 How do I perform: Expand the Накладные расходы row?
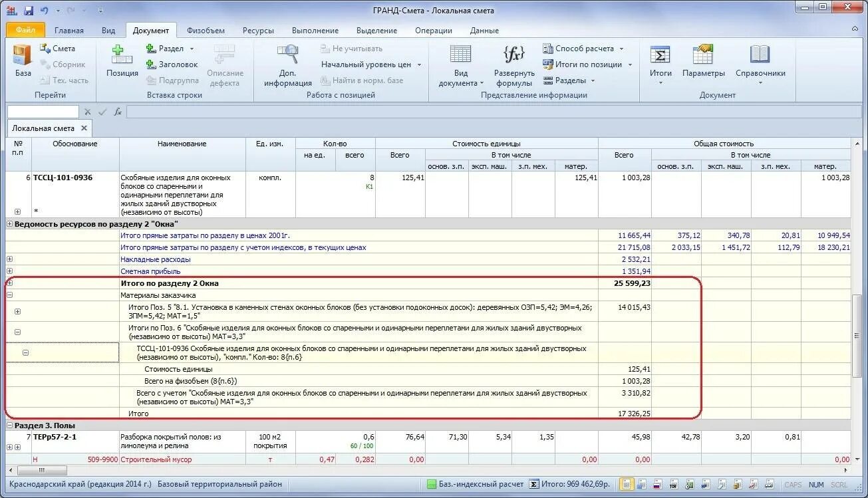tap(9, 259)
